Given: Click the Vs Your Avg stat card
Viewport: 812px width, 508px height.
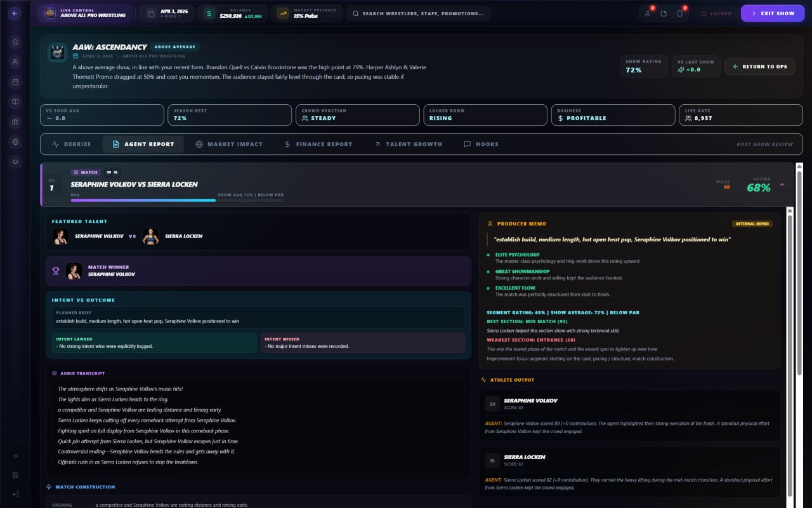Looking at the screenshot, I should click(102, 115).
